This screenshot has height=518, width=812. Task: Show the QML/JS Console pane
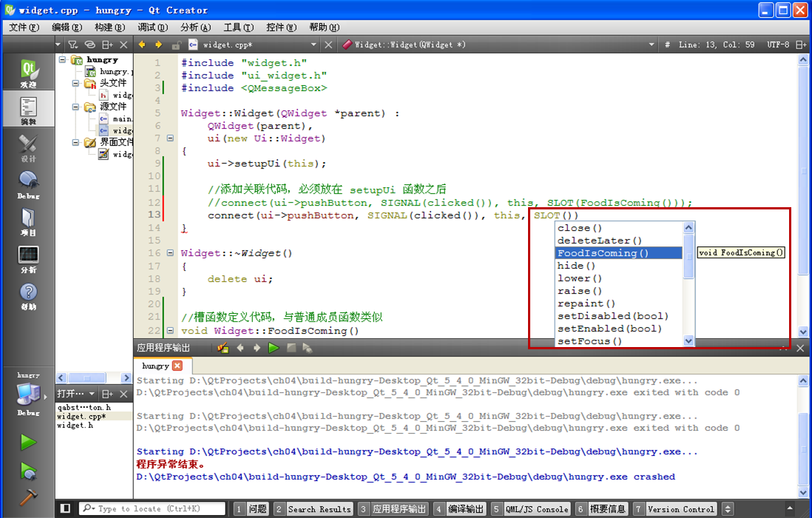pyautogui.click(x=530, y=509)
